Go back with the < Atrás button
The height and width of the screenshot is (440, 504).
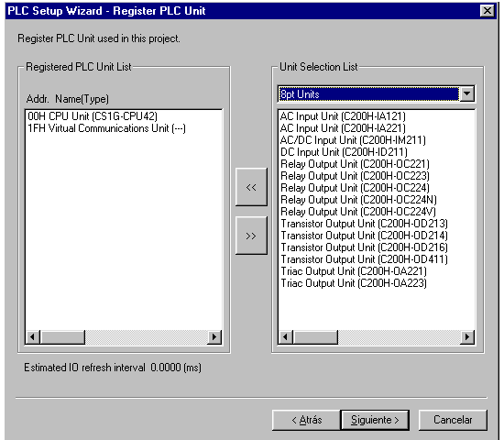306,420
